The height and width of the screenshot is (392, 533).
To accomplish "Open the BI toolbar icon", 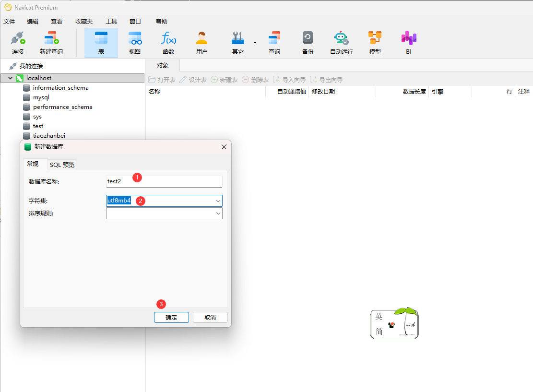I will point(409,43).
